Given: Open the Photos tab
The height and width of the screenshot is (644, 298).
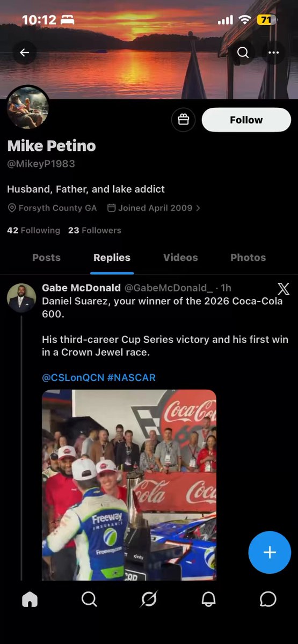Looking at the screenshot, I should pos(248,258).
